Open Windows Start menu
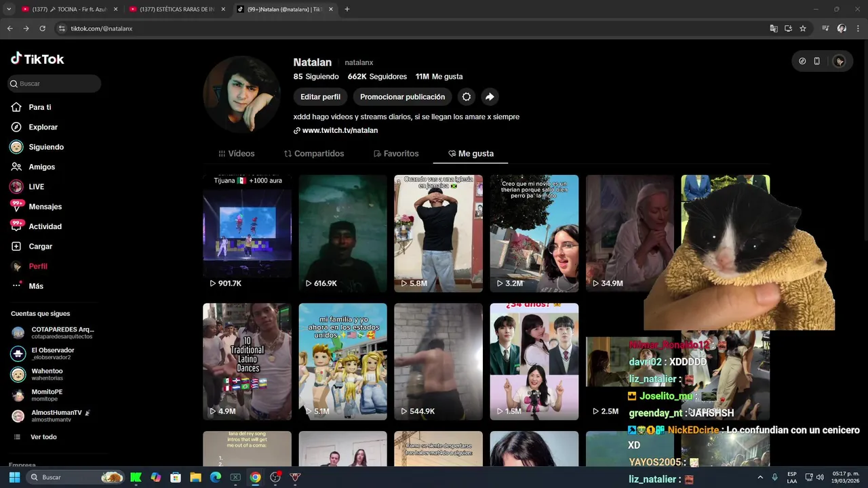868x488 pixels. click(14, 477)
